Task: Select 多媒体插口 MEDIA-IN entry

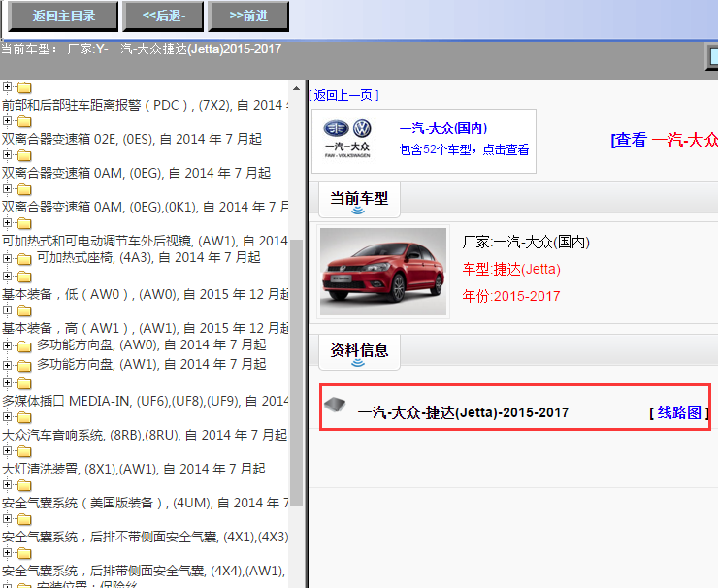Action: click(x=146, y=401)
